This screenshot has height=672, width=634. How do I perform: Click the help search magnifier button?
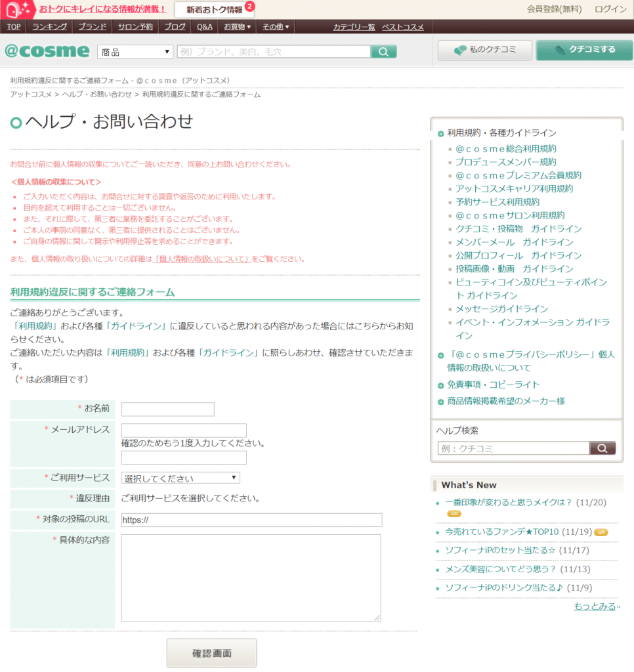pyautogui.click(x=602, y=448)
